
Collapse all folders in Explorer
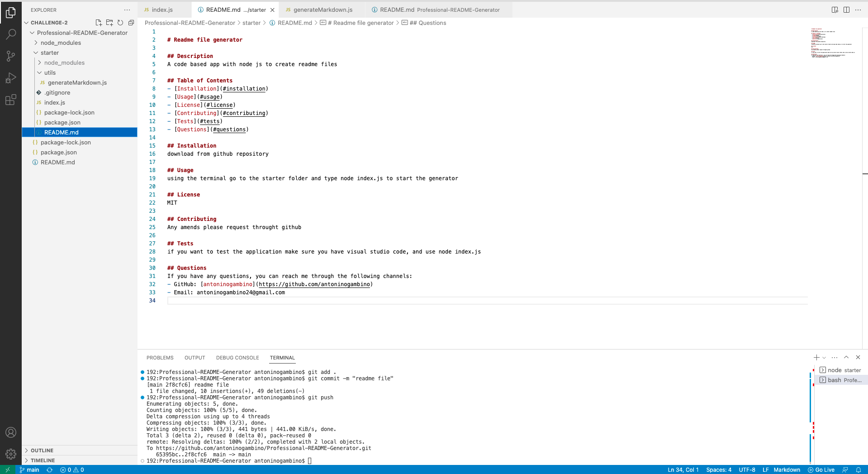point(131,22)
